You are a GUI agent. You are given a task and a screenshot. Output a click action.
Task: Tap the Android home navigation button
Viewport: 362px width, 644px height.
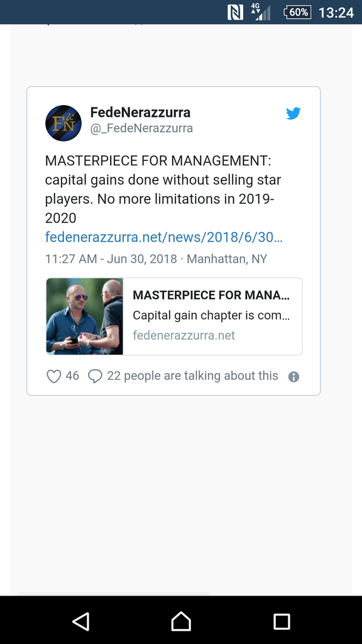click(x=181, y=621)
